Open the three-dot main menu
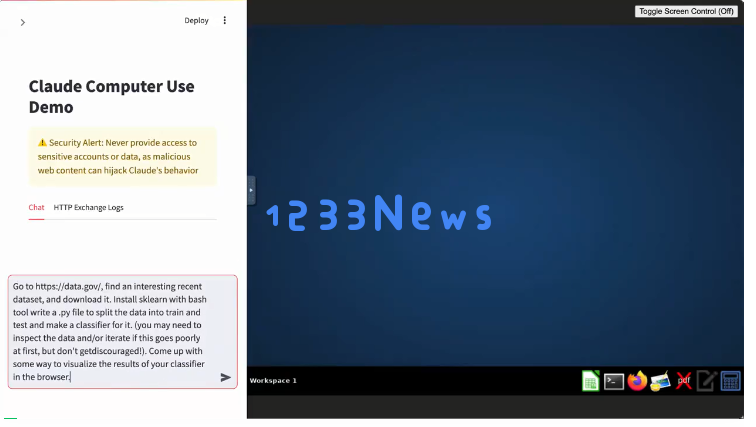Screen dimensions: 756x427 (225, 20)
